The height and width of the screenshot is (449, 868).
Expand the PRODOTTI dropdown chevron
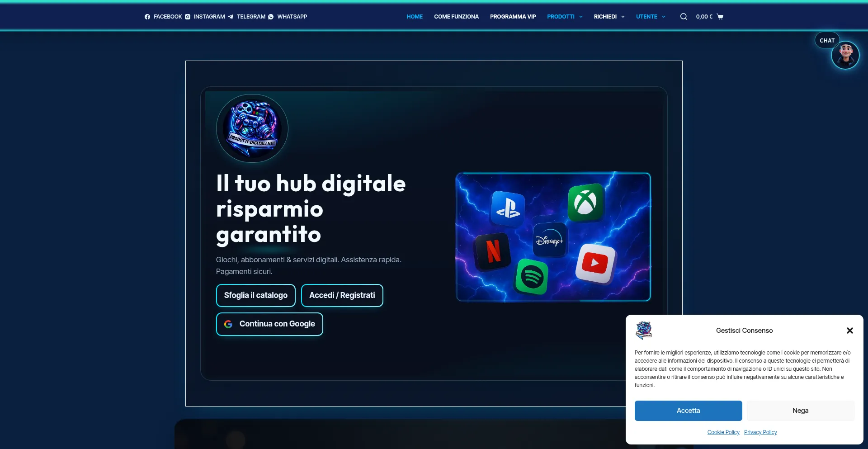[x=581, y=17]
